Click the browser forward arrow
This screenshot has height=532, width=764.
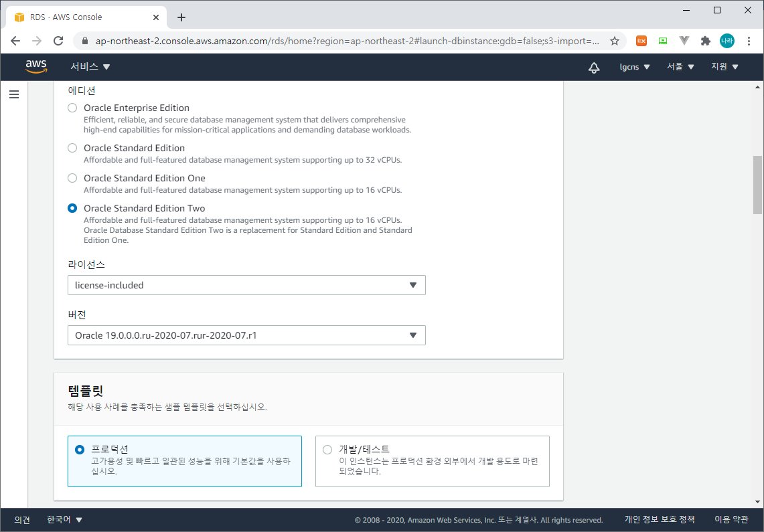point(37,41)
